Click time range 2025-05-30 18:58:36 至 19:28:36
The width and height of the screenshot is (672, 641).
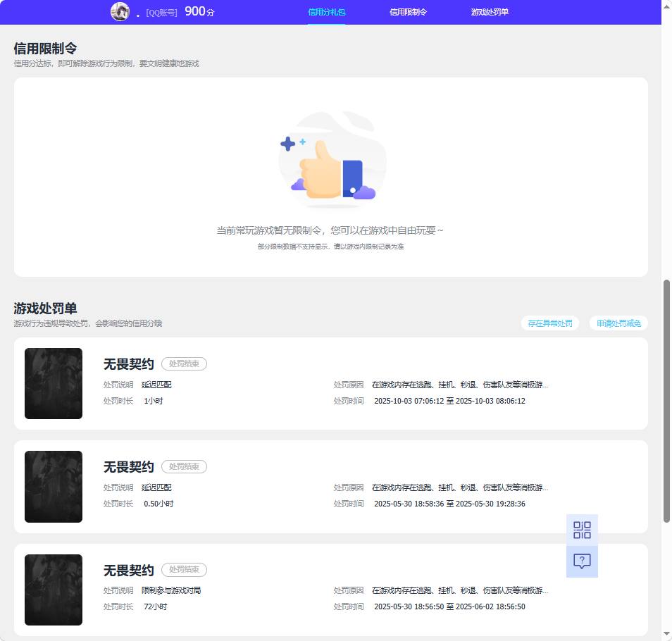pos(449,504)
